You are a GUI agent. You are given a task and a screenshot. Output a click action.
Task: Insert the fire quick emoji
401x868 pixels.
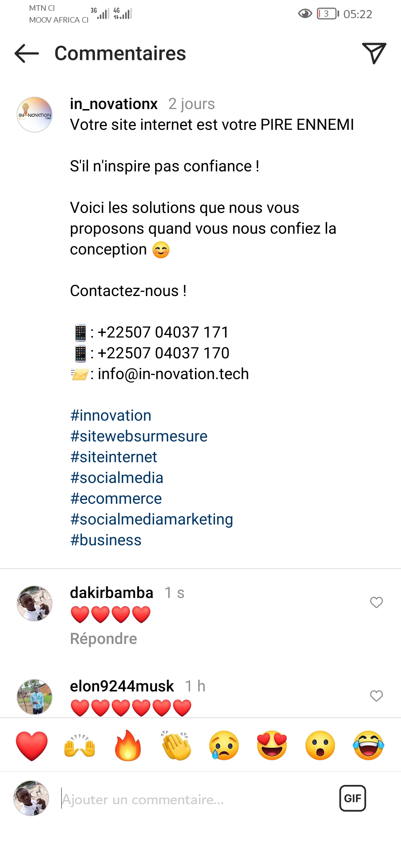[x=128, y=746]
